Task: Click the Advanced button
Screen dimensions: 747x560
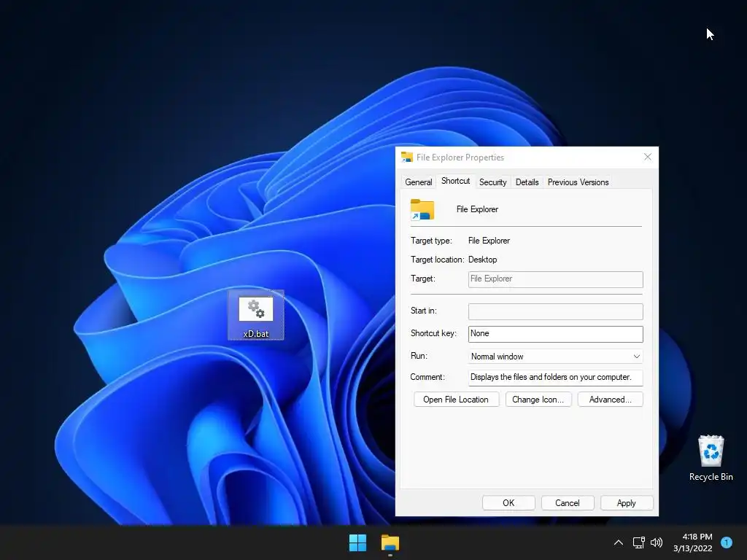Action: 610,400
